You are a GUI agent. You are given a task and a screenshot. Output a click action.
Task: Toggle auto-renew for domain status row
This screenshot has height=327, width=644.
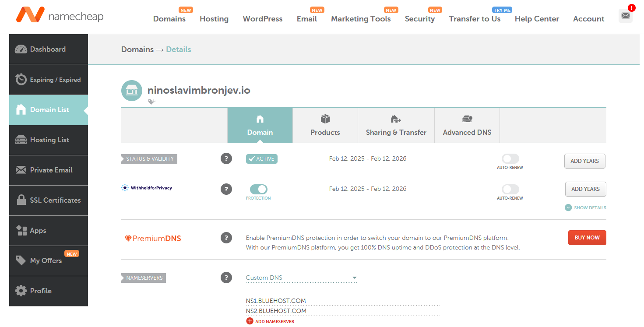click(510, 158)
